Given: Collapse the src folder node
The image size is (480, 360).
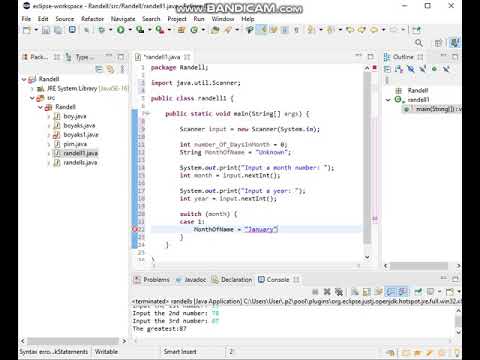Looking at the screenshot, I should [x=32, y=98].
